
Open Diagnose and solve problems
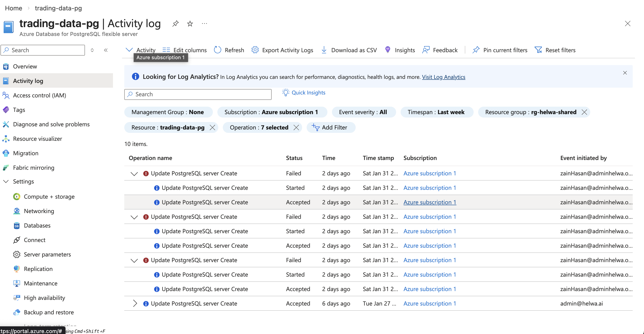pyautogui.click(x=56, y=125)
